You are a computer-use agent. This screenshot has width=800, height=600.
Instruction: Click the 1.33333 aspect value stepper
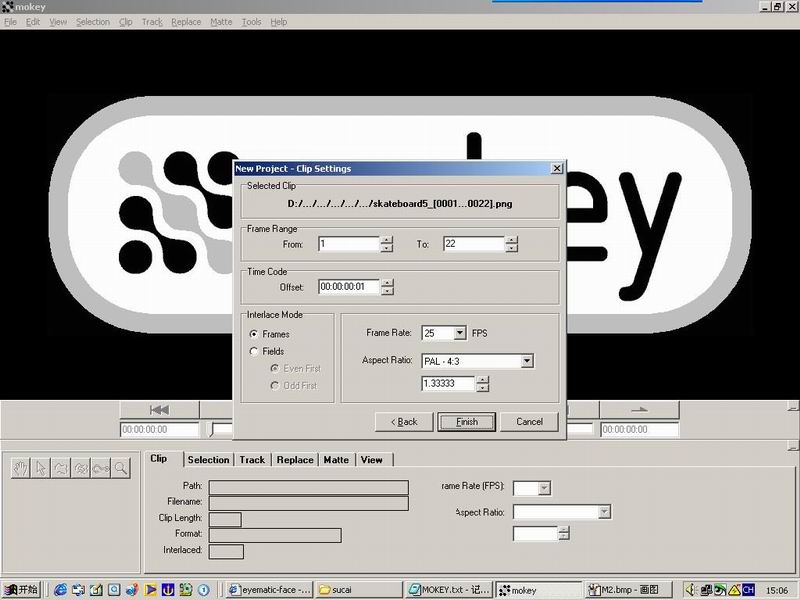pyautogui.click(x=483, y=384)
